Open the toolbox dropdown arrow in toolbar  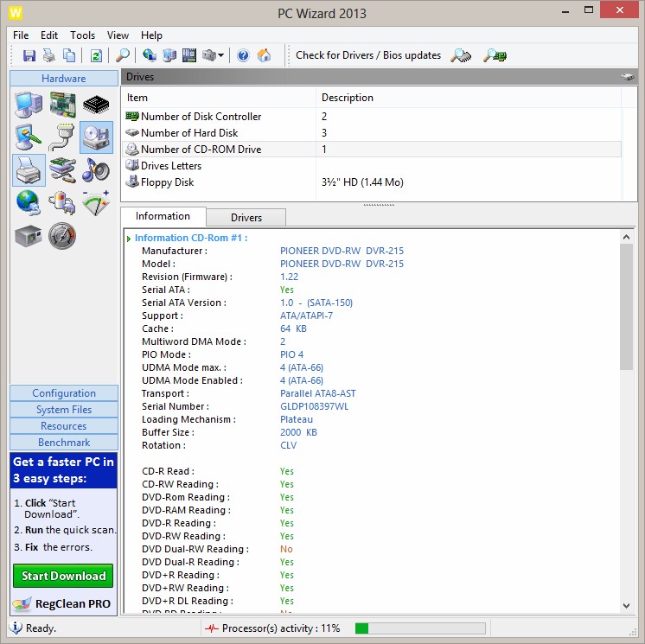click(221, 55)
